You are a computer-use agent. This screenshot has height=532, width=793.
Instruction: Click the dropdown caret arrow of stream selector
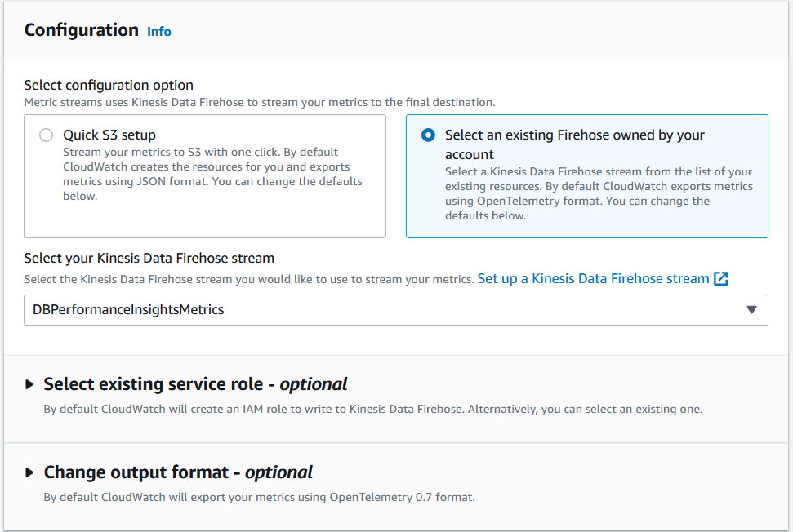751,310
